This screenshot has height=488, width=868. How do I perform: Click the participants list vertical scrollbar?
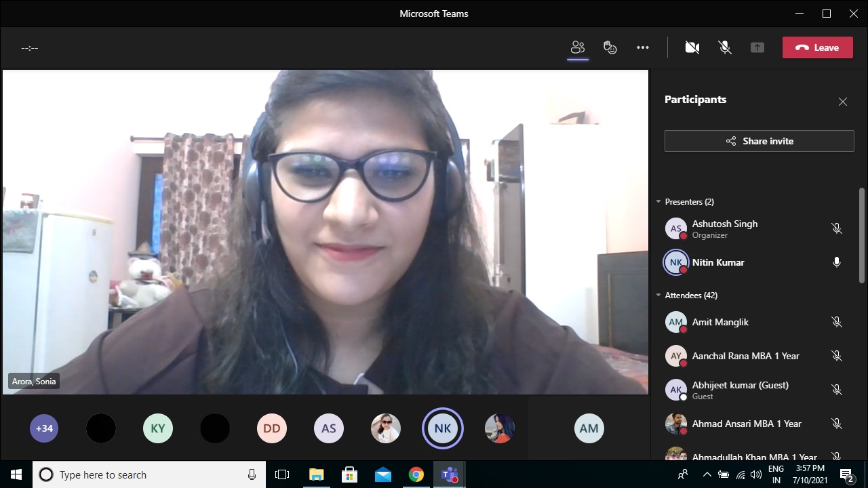[x=862, y=236]
